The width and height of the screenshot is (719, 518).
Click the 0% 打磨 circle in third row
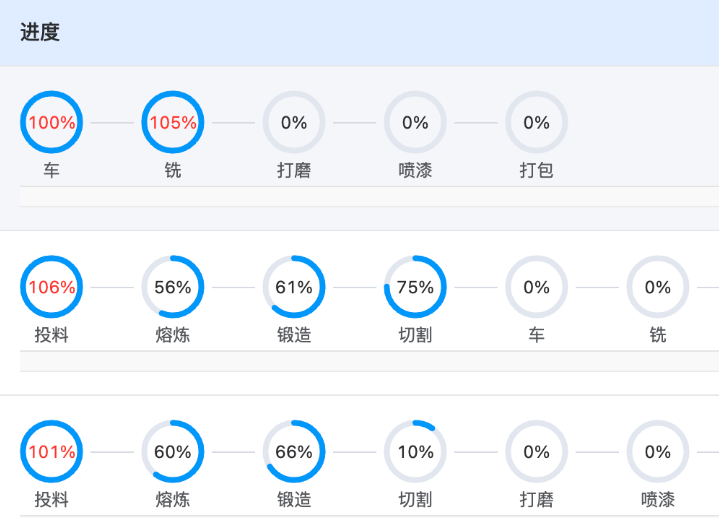[536, 451]
